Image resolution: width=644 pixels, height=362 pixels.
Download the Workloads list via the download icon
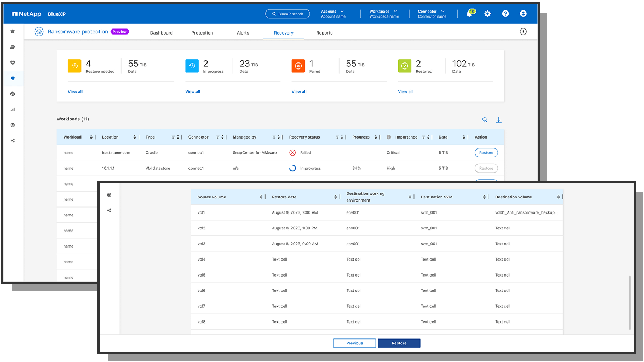point(498,119)
